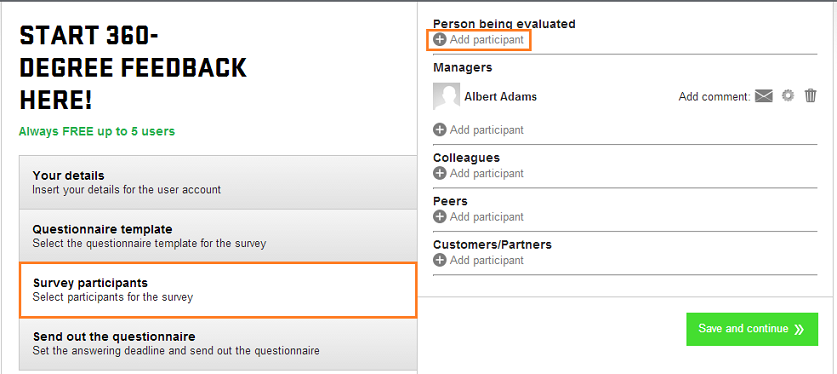Click Add participant text under Customers/Partners
Viewport: 837px width, 374px height.
click(x=487, y=260)
